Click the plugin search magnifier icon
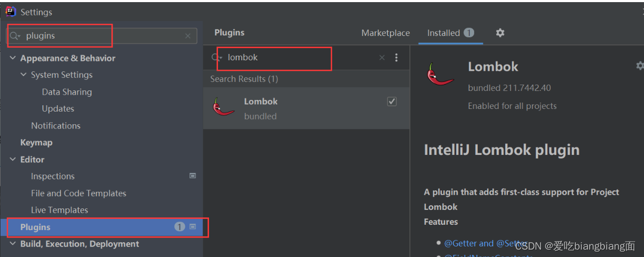Screen dimensions: 644x257 (216, 58)
